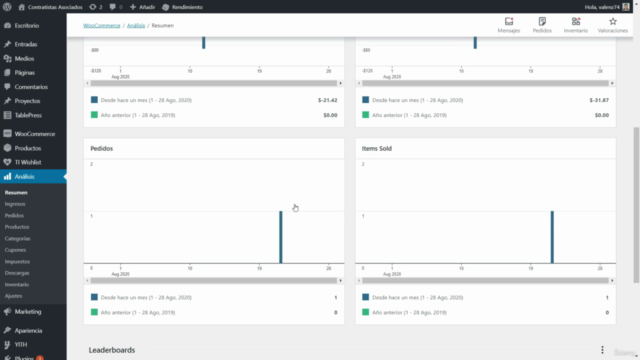The width and height of the screenshot is (640, 360).
Task: Click the Comentarios bubble icon in sidebar
Action: pos(7,87)
